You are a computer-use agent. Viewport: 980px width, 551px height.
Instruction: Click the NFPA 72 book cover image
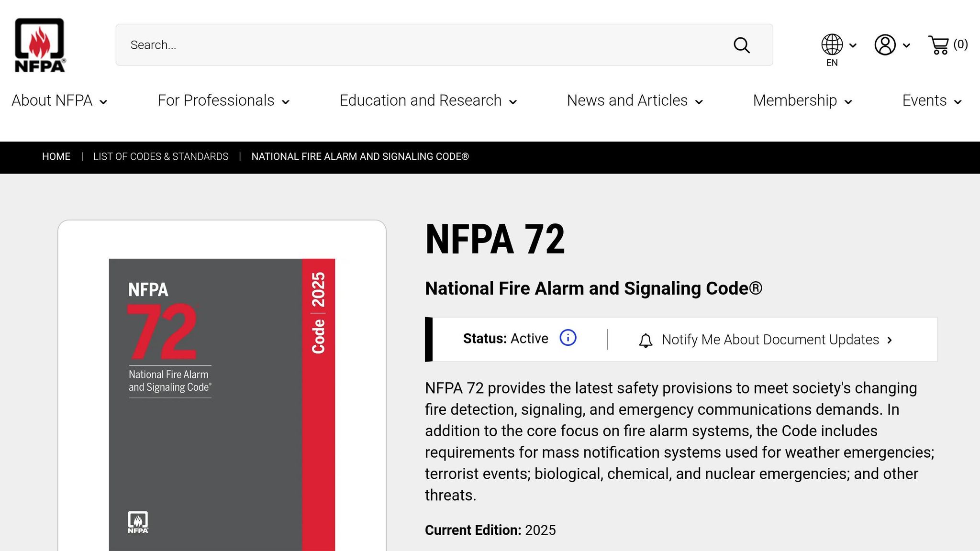pos(222,405)
